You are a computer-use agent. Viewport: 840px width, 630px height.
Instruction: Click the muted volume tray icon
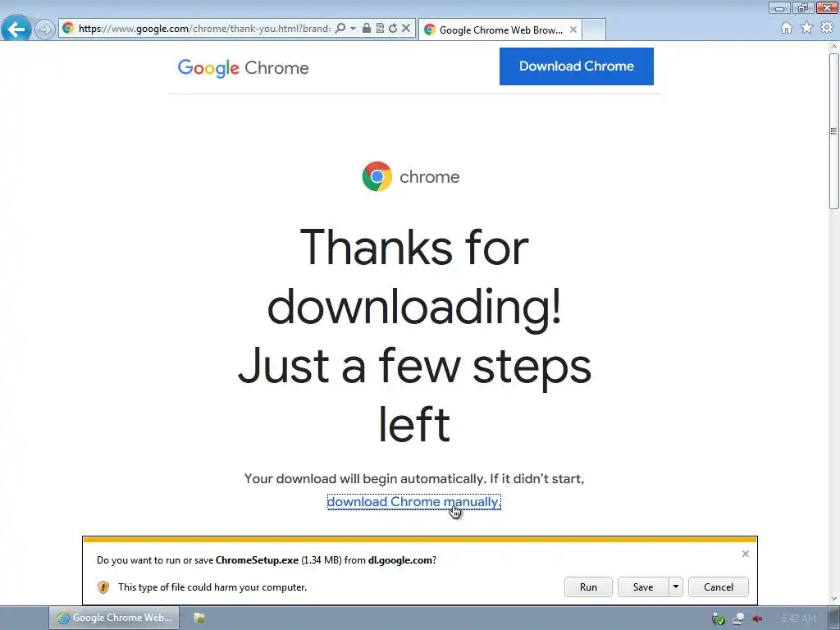coord(757,619)
